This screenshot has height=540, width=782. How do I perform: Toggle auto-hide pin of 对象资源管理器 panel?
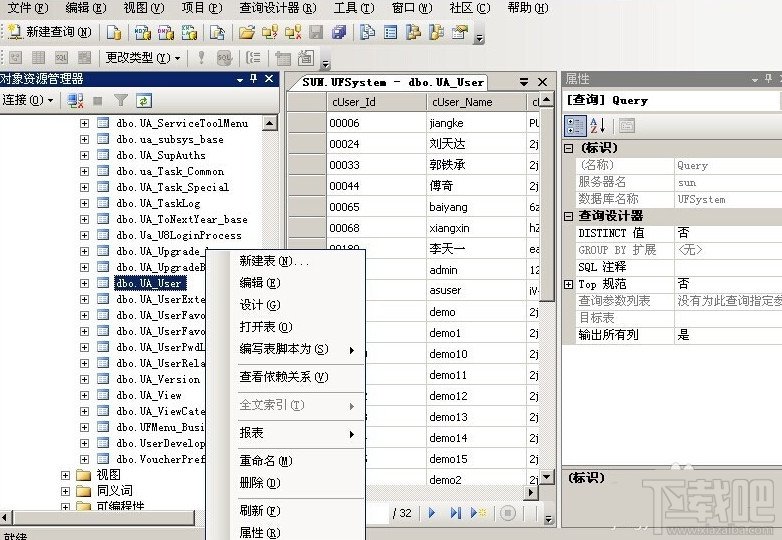click(x=253, y=79)
